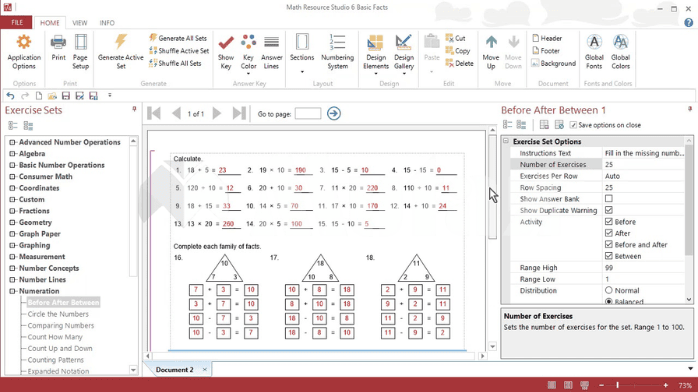
Task: Select Comparing Numbers exercise
Action: point(61,326)
